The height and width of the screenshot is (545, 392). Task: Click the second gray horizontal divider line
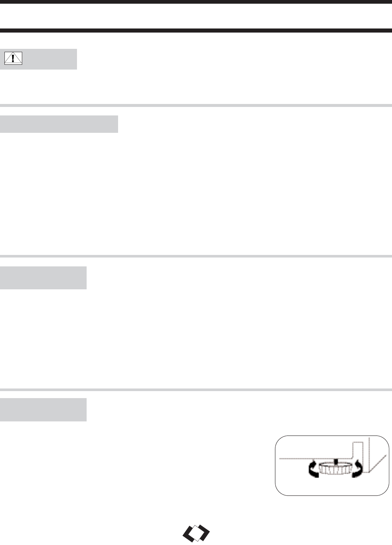coord(196,256)
